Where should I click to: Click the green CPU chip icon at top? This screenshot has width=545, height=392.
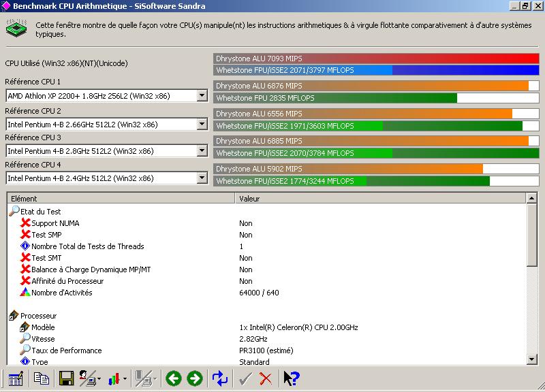click(16, 29)
